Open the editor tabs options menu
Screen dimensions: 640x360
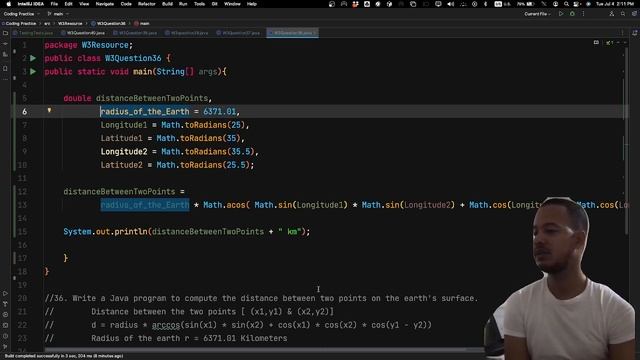[x=622, y=33]
